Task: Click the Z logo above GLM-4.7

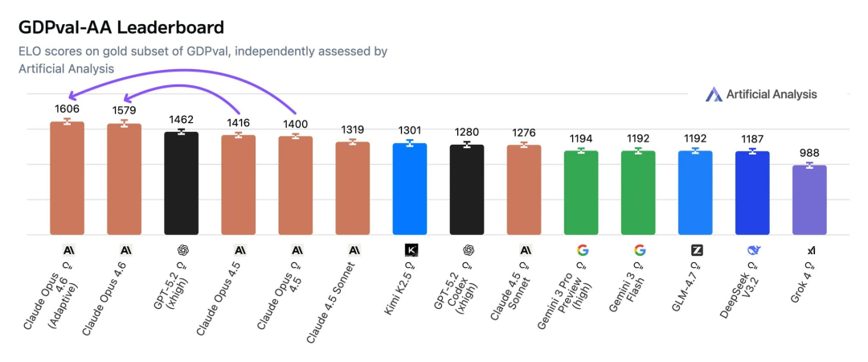Action: [696, 250]
